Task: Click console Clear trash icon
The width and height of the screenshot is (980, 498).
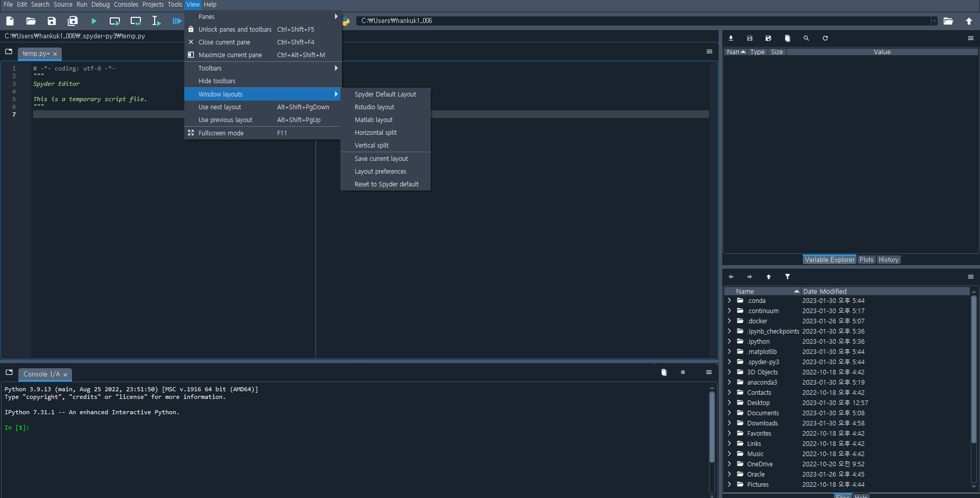Action: click(x=664, y=372)
